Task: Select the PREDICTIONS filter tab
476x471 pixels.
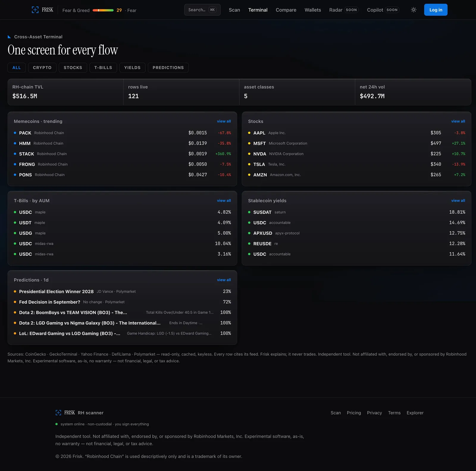Action: [x=168, y=67]
